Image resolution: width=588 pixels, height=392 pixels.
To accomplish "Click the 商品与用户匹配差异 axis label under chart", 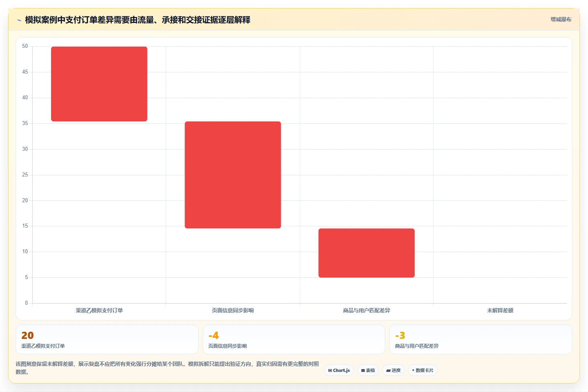I will (x=366, y=310).
